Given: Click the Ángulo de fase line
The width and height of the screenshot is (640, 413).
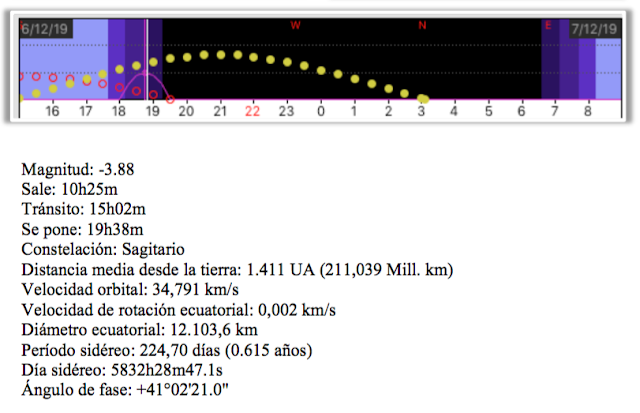Looking at the screenshot, I should coord(125,390).
